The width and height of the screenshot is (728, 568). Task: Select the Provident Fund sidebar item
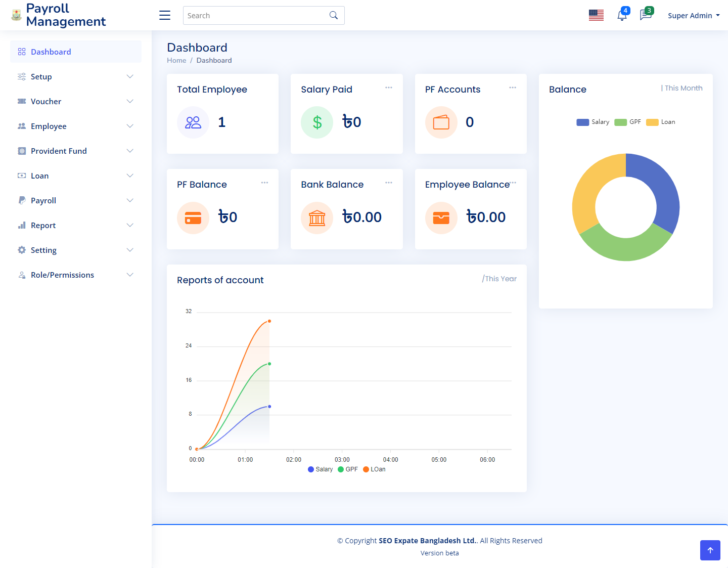point(76,151)
